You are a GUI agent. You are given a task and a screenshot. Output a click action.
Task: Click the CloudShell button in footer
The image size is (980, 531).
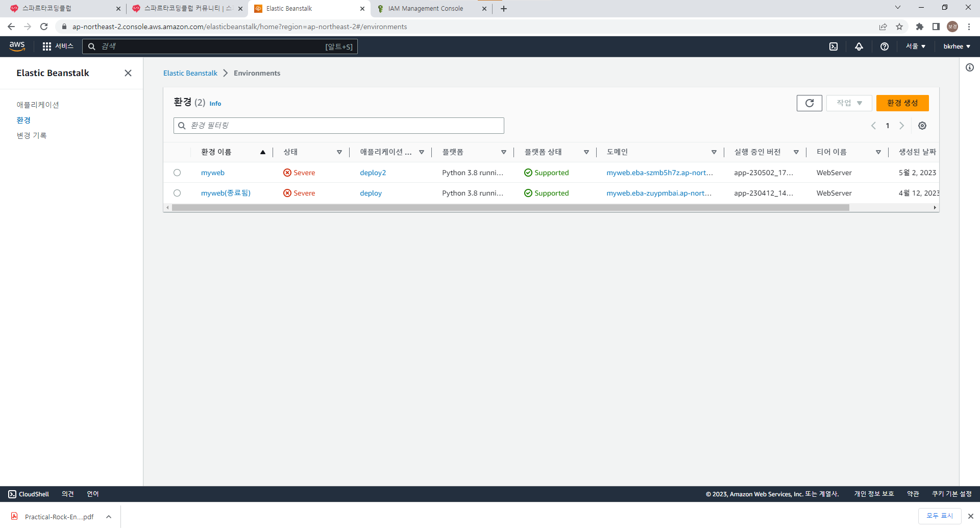29,494
